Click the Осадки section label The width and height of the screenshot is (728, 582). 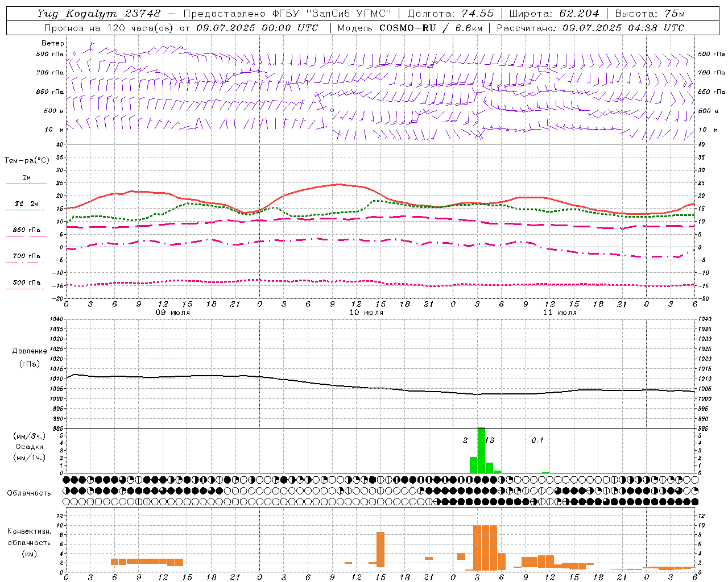tap(30, 447)
